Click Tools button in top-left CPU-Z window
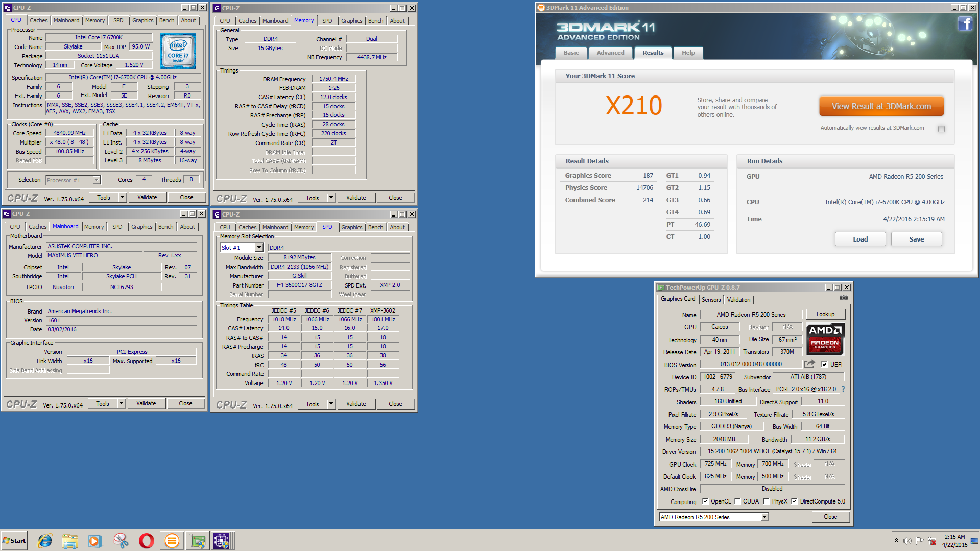 pyautogui.click(x=104, y=197)
